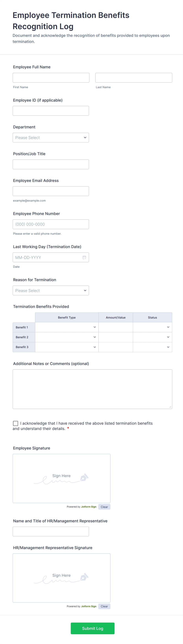Viewport: 183px width, 644px height.
Task: Enter Benefit 2 Amount/Value cell
Action: pos(116,337)
